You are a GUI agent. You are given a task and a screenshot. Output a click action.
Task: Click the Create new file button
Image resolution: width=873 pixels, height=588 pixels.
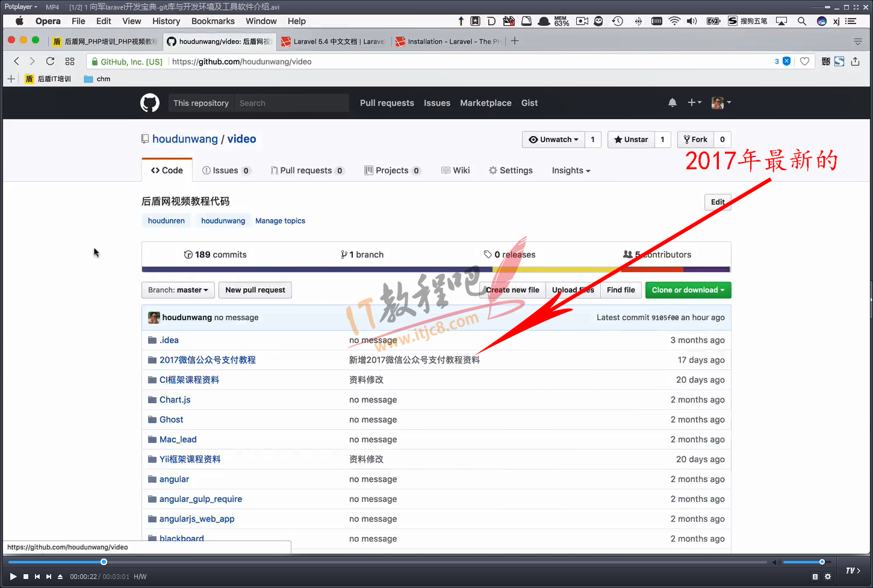(x=512, y=290)
